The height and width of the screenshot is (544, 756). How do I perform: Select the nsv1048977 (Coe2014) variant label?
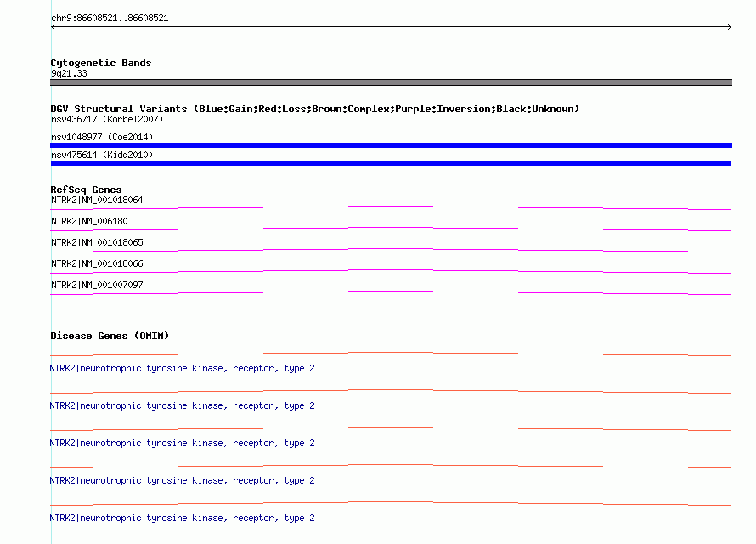click(x=102, y=137)
